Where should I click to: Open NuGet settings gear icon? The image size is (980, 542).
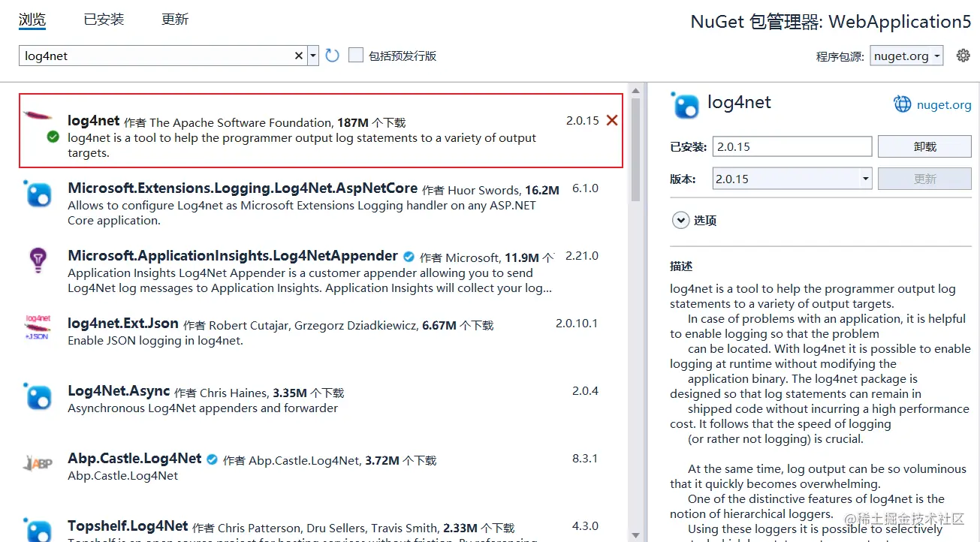pyautogui.click(x=963, y=55)
